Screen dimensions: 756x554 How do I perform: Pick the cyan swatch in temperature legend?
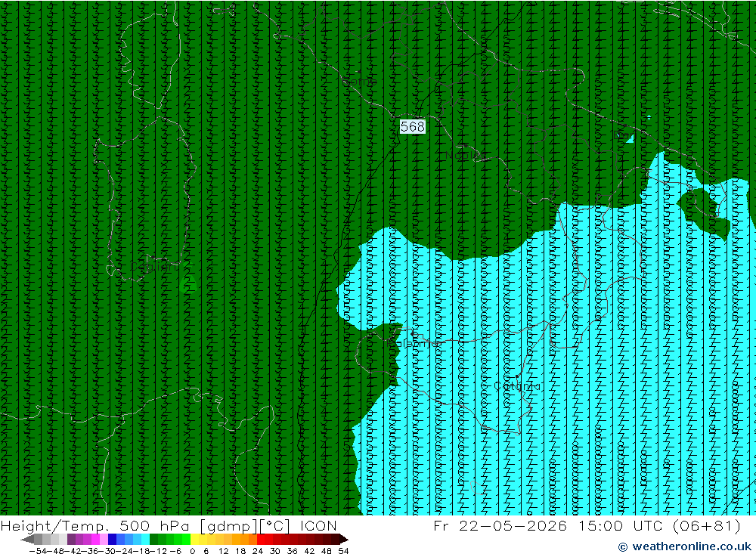145,540
